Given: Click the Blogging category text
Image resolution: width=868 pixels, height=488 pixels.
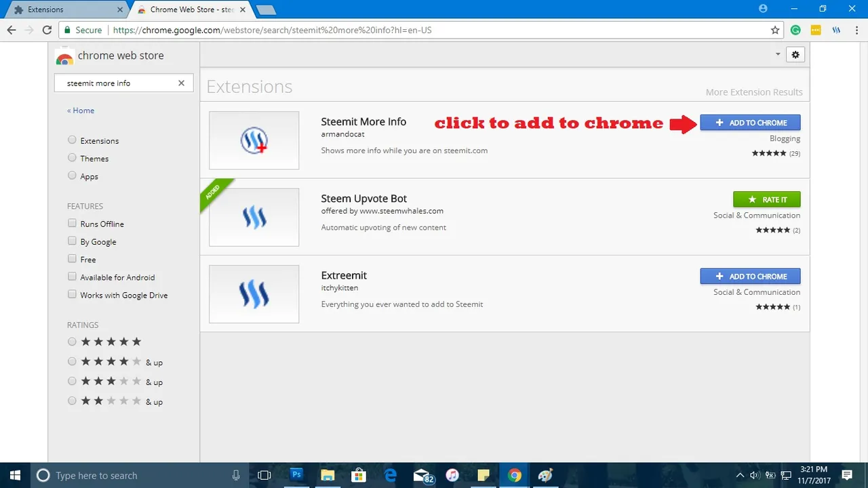Looking at the screenshot, I should pos(785,138).
